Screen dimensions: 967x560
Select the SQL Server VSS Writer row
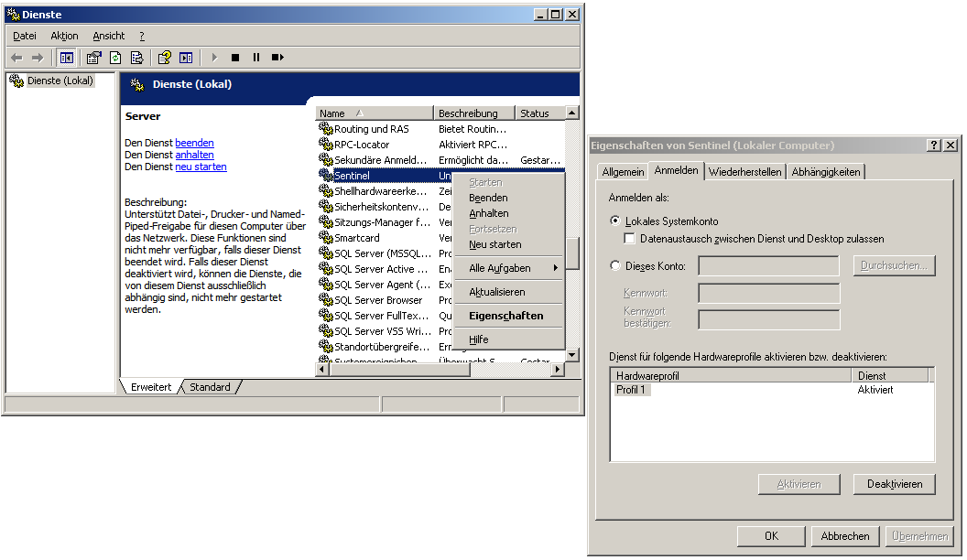386,331
